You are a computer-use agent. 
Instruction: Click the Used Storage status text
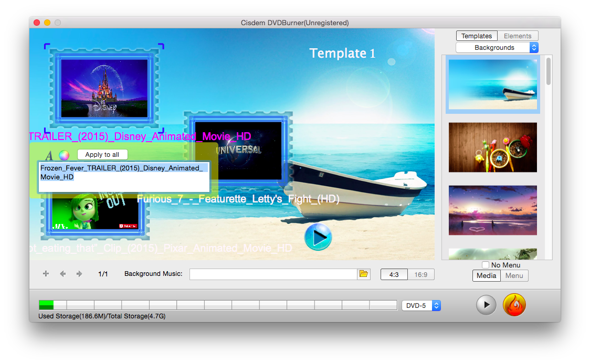click(102, 316)
